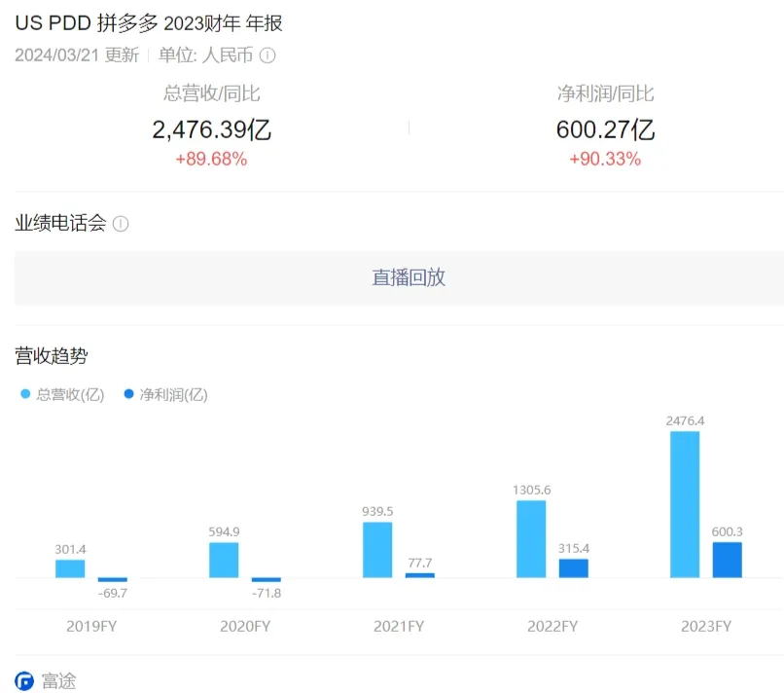
Task: Click the 2019FY axis label
Action: pos(91,626)
